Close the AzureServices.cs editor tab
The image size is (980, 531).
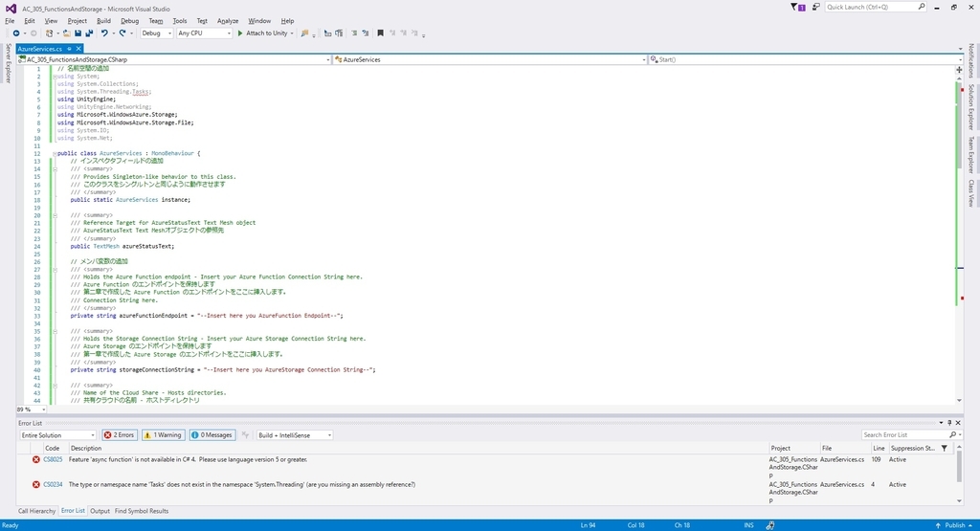pos(78,49)
